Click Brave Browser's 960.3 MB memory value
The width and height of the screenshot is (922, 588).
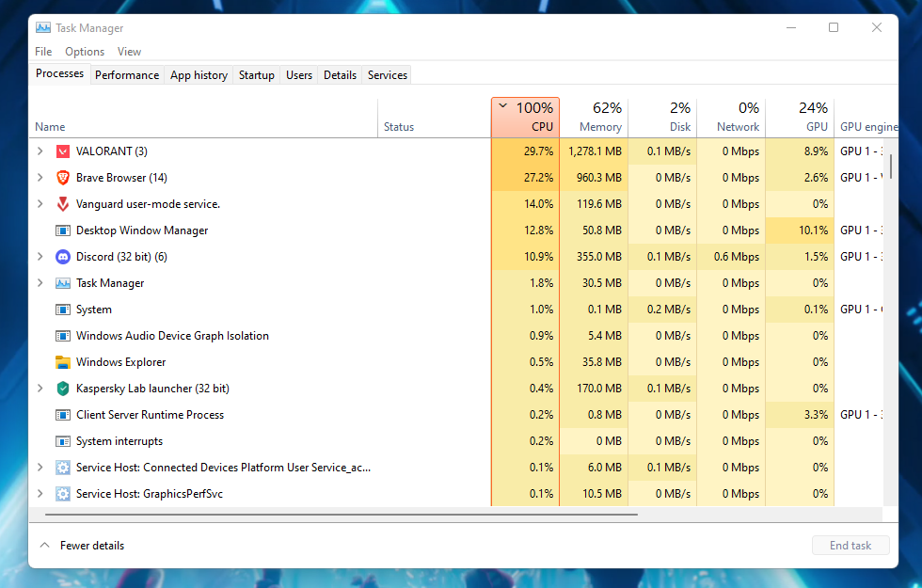(x=599, y=178)
